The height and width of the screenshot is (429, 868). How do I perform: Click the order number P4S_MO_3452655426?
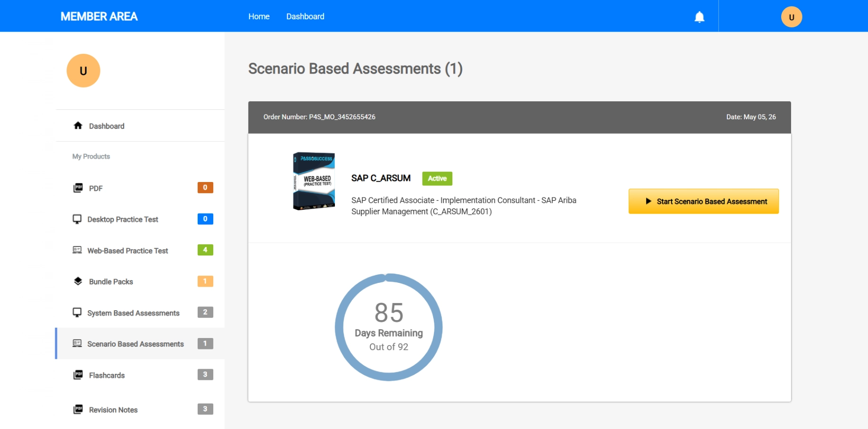coord(342,117)
